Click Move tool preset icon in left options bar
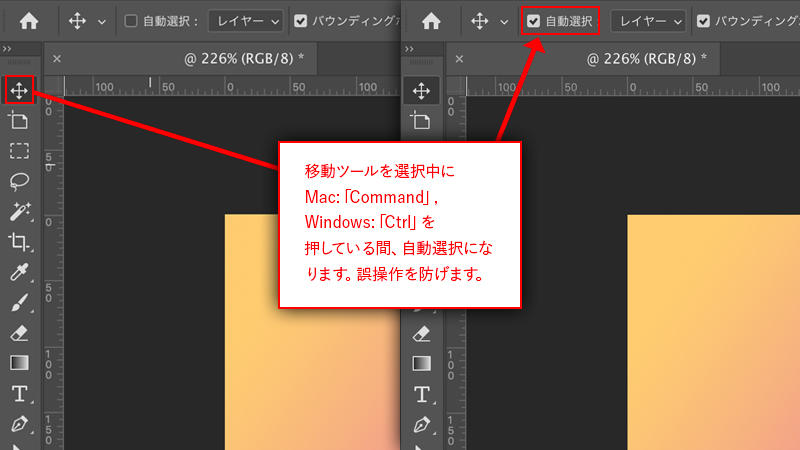This screenshot has width=800, height=450. (x=77, y=21)
